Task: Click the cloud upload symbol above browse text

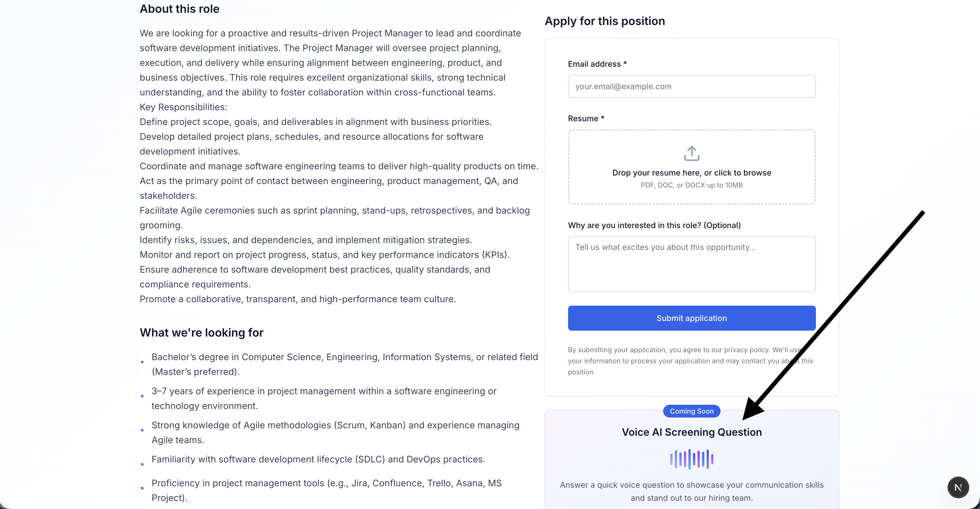Action: tap(691, 153)
